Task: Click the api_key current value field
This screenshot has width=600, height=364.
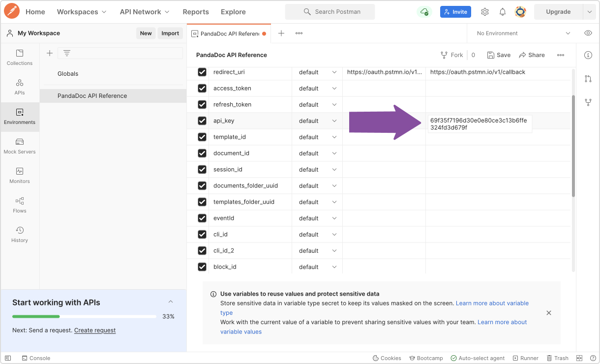Action: click(480, 124)
